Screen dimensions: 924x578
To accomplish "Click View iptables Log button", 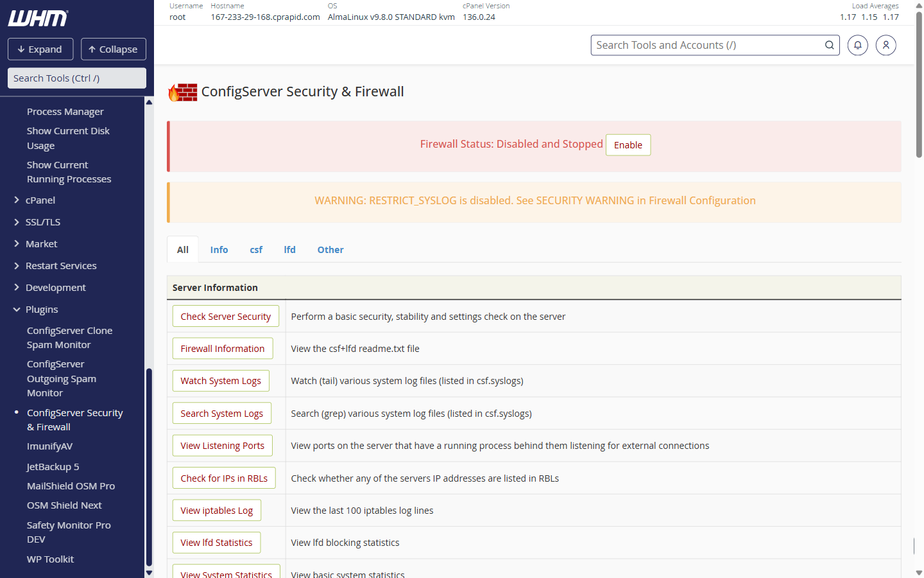I will click(217, 511).
